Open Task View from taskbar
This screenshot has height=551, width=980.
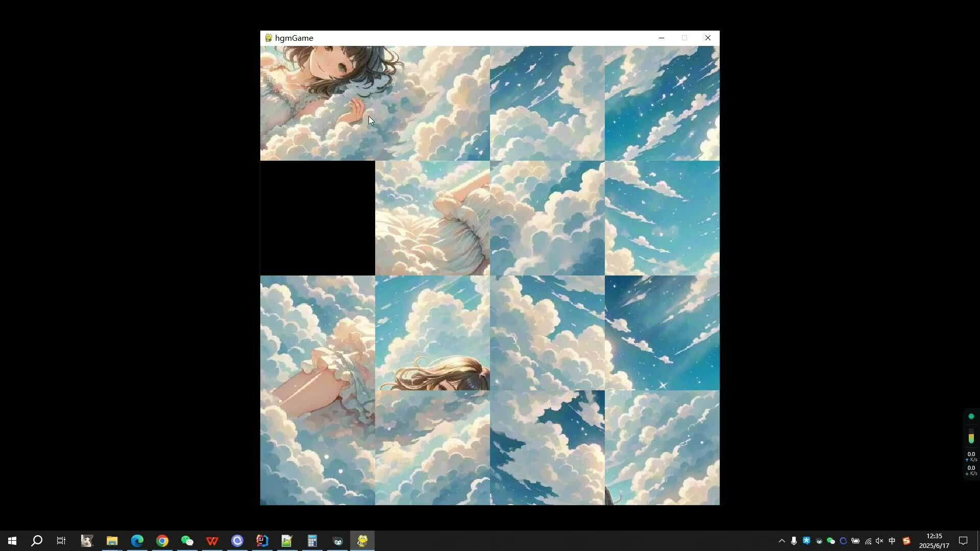pyautogui.click(x=61, y=541)
